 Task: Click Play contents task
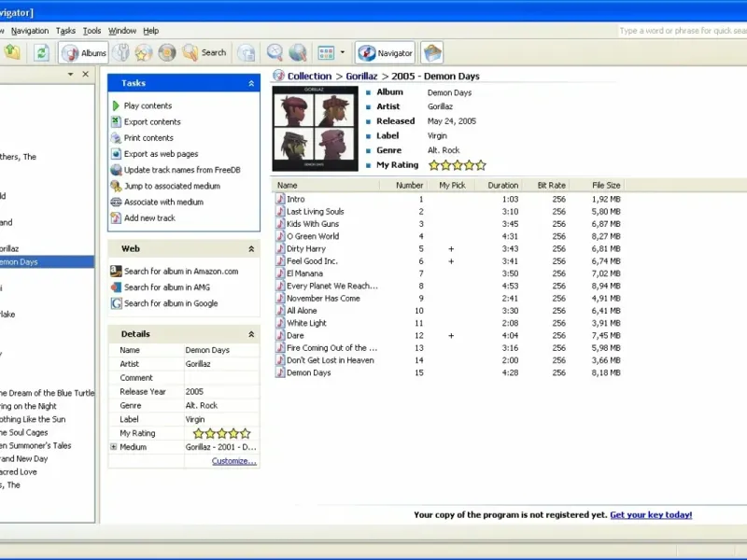(142, 105)
